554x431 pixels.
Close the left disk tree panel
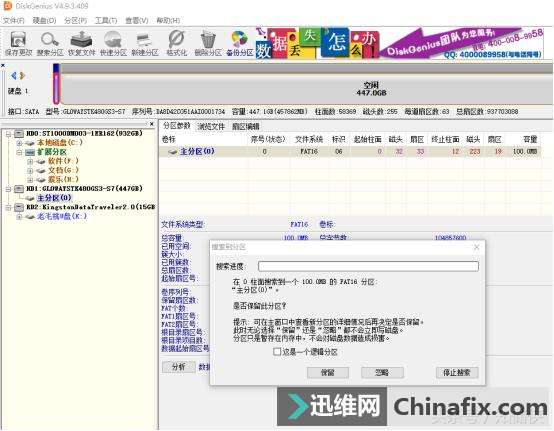(152, 124)
